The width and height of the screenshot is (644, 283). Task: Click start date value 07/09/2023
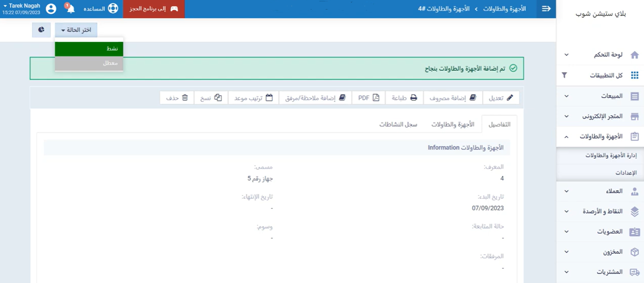tap(488, 208)
